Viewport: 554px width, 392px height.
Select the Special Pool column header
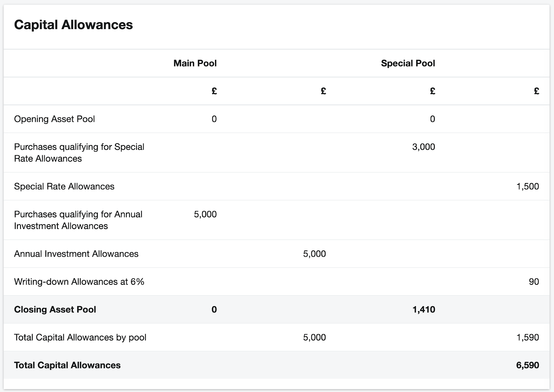(408, 63)
